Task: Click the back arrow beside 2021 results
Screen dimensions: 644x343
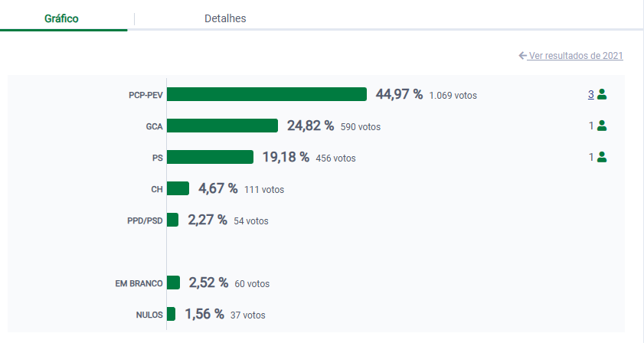Action: click(x=522, y=56)
